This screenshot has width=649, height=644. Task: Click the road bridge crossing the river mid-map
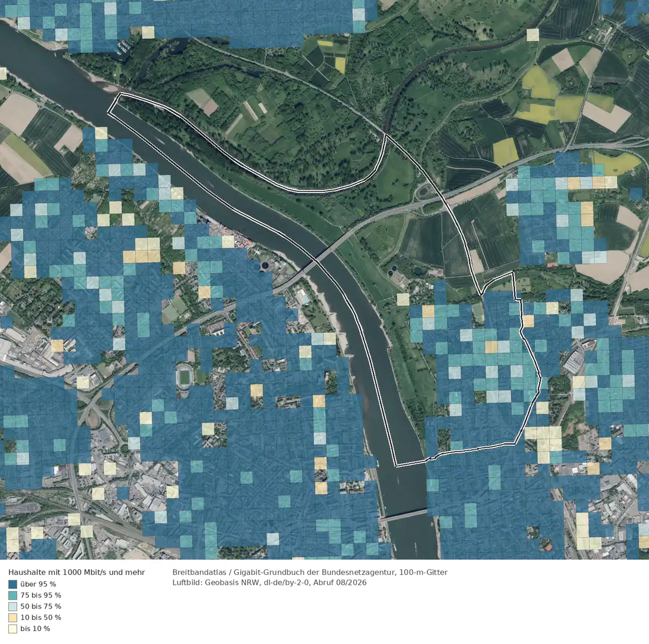pos(317,260)
